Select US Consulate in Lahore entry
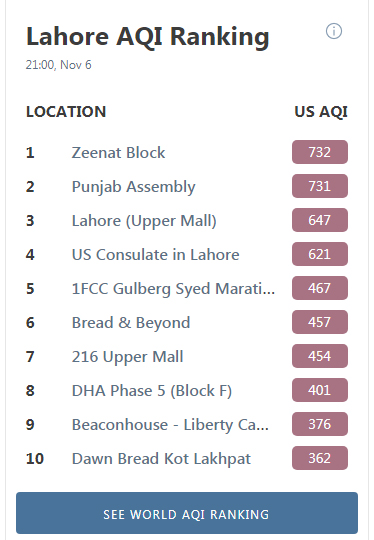This screenshot has width=374, height=540. click(x=155, y=255)
